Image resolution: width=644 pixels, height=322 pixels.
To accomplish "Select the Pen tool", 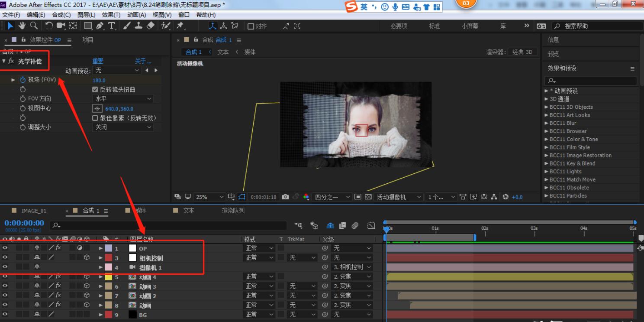I will coord(100,26).
